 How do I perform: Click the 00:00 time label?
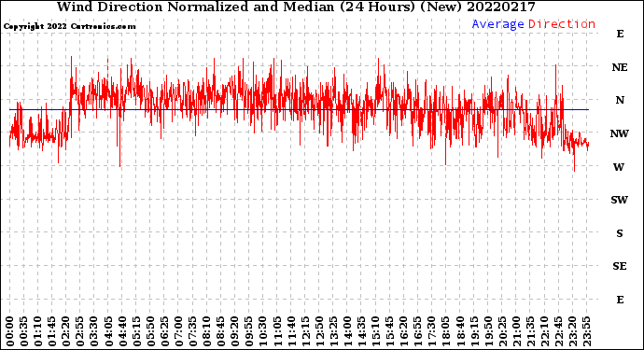tap(10, 332)
